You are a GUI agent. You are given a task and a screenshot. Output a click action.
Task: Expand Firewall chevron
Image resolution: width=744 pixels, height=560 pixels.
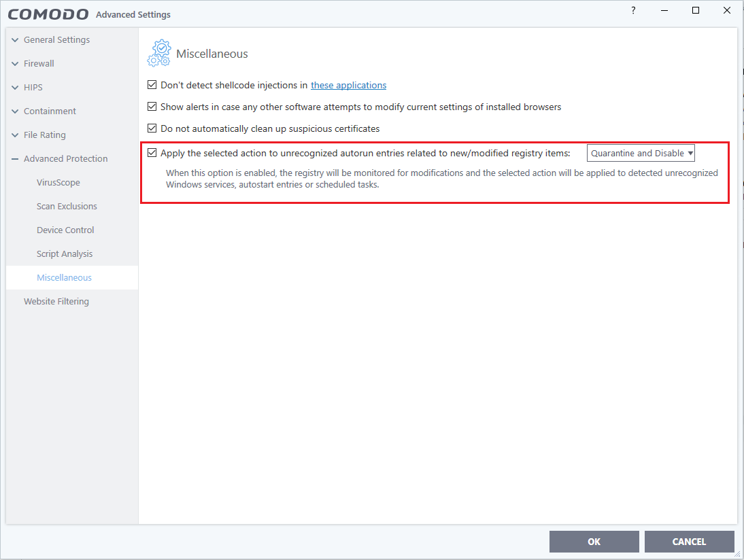point(15,63)
